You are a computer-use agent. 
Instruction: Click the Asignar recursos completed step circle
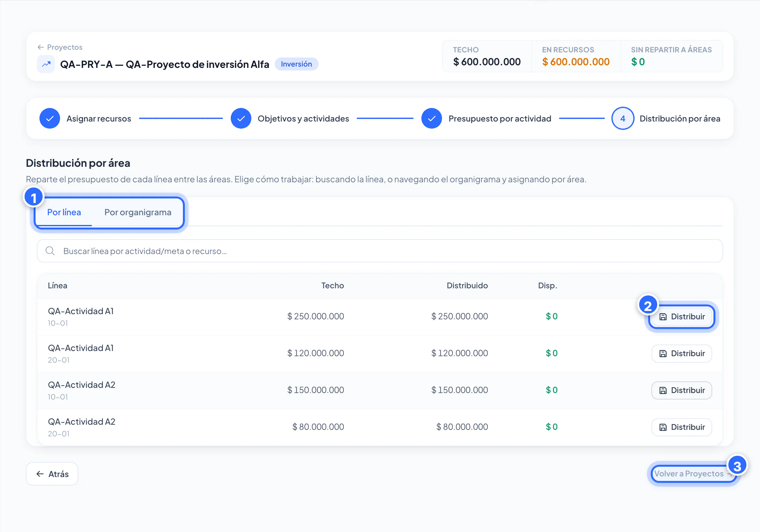(x=50, y=119)
